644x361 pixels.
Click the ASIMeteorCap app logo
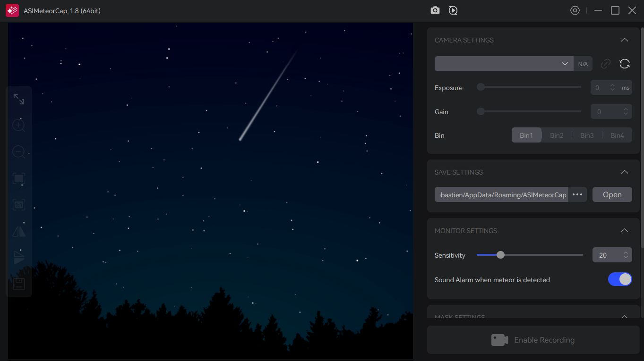[x=12, y=10]
